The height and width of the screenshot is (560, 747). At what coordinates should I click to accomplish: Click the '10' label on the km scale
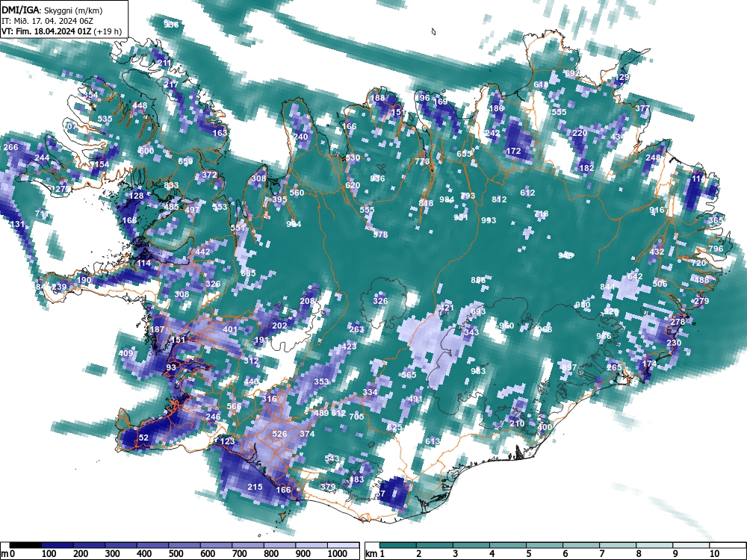pos(713,554)
